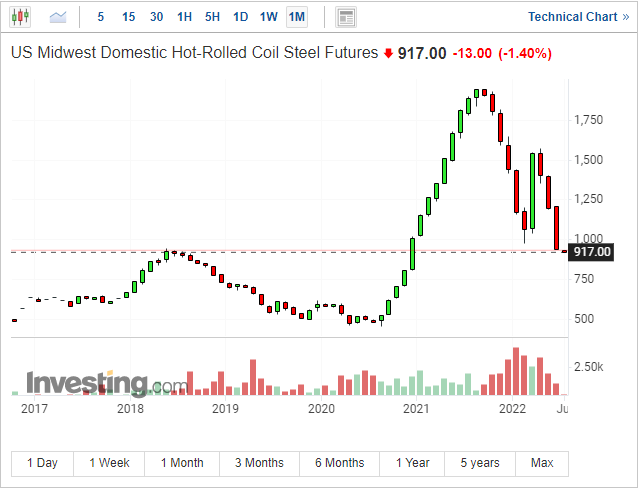Set range to 1 Day
Screen dimensions: 639x489
[42, 463]
